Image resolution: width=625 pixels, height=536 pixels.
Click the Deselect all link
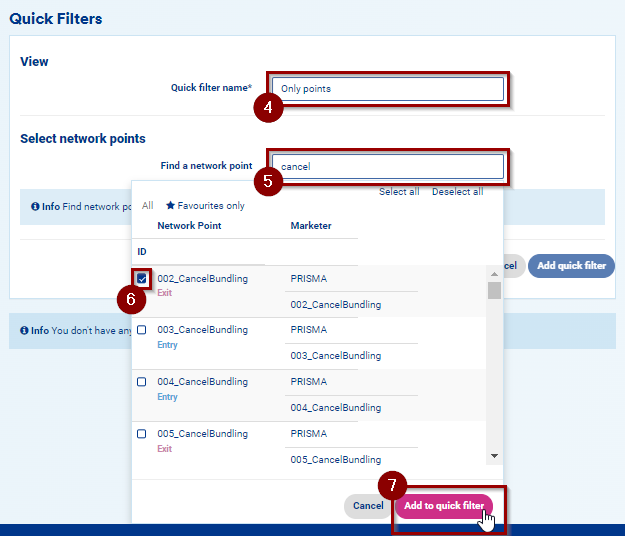[x=457, y=192]
